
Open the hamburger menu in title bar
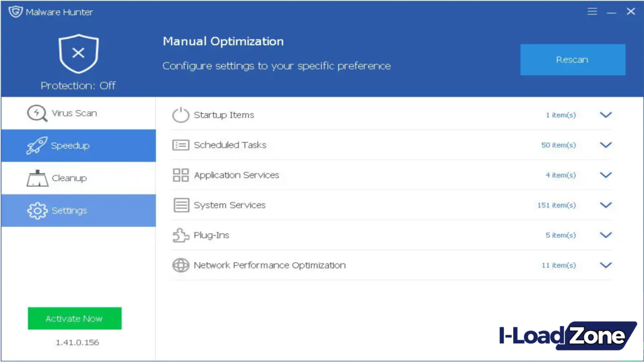tap(592, 11)
